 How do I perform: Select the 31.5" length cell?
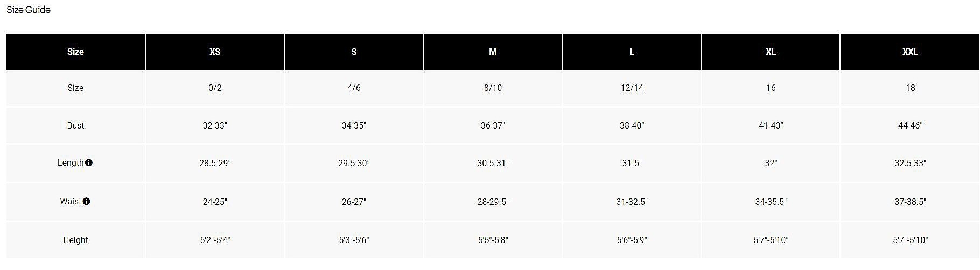[x=632, y=163]
